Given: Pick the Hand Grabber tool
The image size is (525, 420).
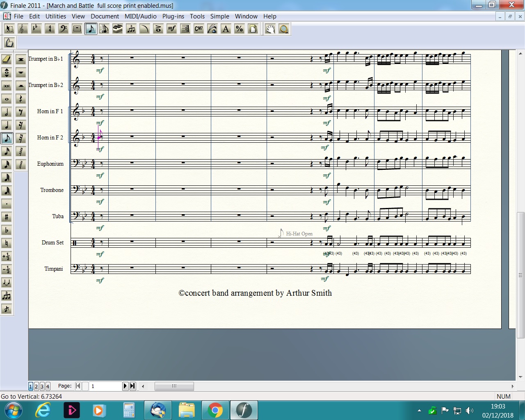Looking at the screenshot, I should point(270,29).
